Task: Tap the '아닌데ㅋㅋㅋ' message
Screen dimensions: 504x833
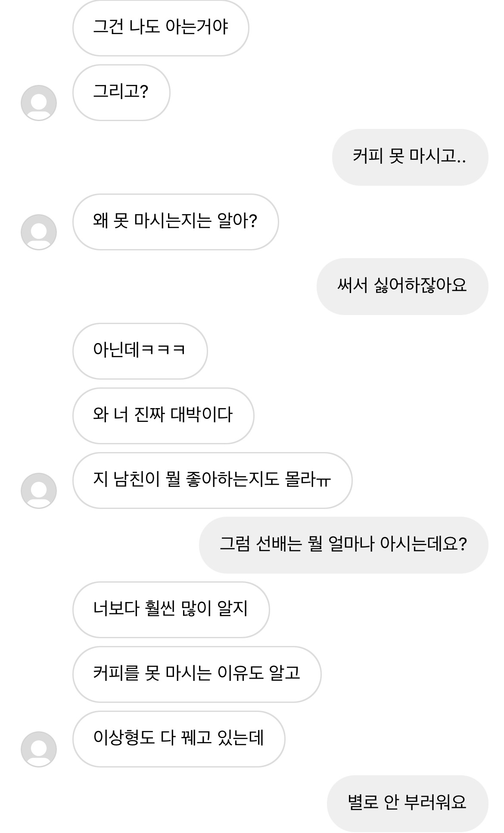Action: coord(140,351)
